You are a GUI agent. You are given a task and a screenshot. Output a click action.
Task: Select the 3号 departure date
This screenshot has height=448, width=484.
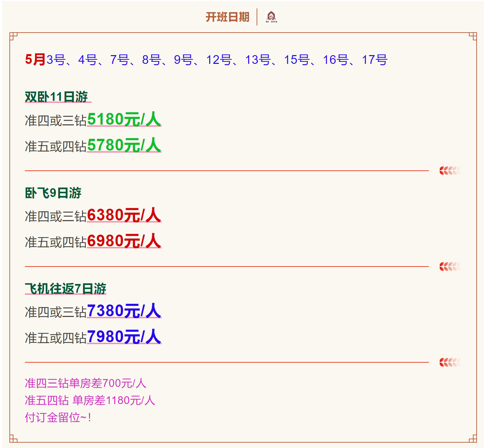[x=56, y=60]
